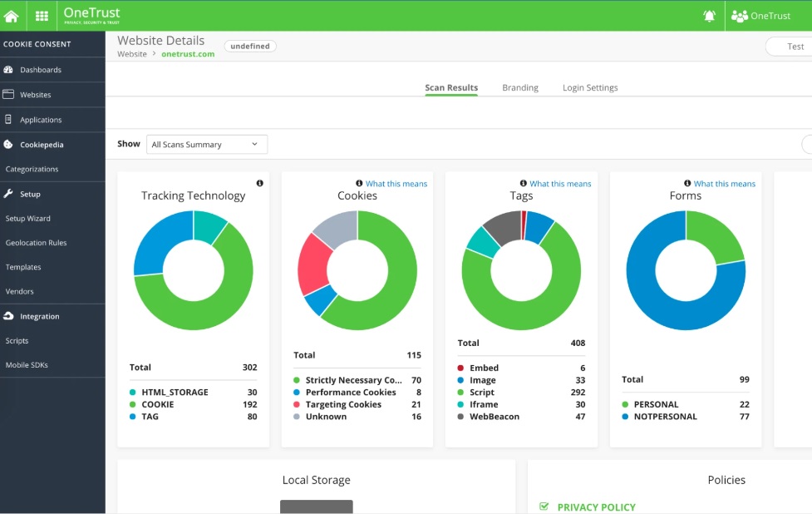This screenshot has width=812, height=514.
Task: Click the Setup wrench icon
Action: pos(8,194)
